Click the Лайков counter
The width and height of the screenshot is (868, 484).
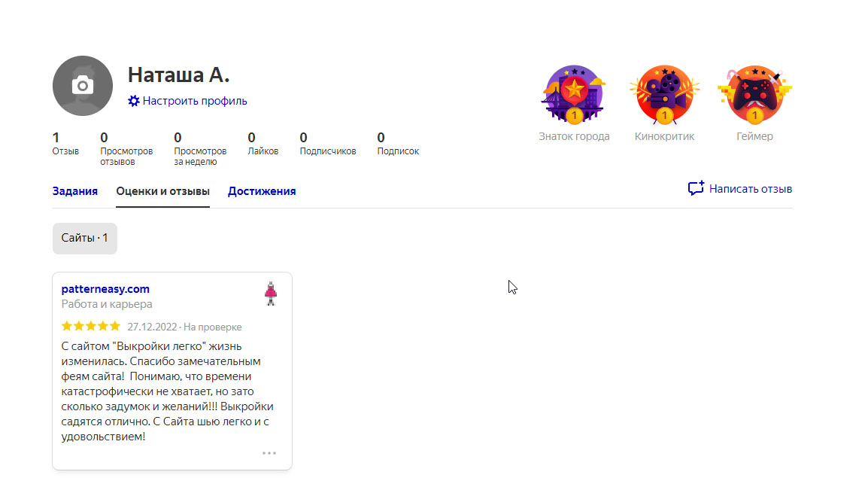coord(263,144)
